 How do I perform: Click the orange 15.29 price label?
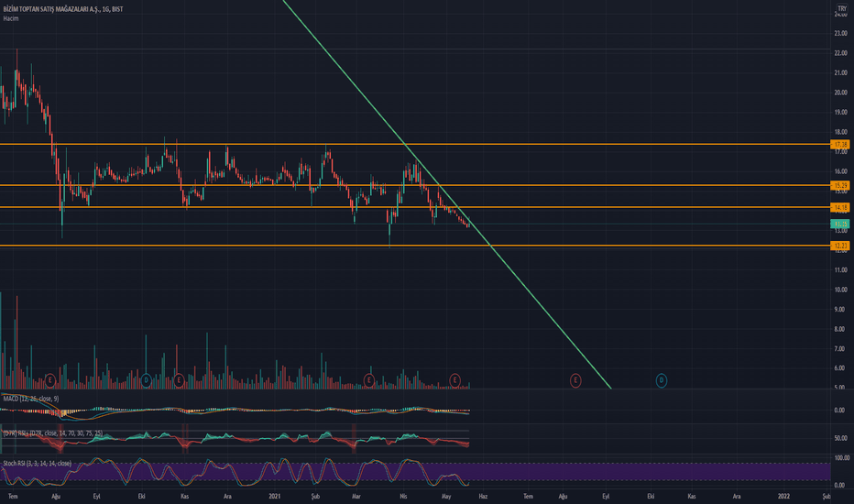point(840,186)
